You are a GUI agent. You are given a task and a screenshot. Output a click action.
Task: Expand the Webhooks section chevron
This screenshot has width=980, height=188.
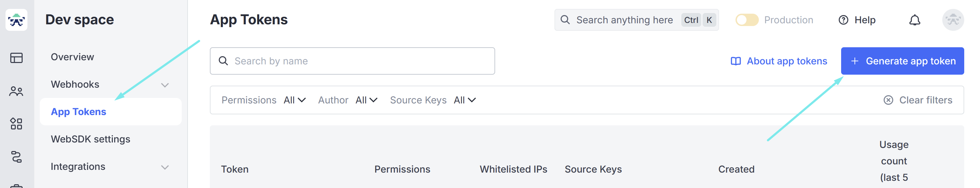[x=165, y=85]
